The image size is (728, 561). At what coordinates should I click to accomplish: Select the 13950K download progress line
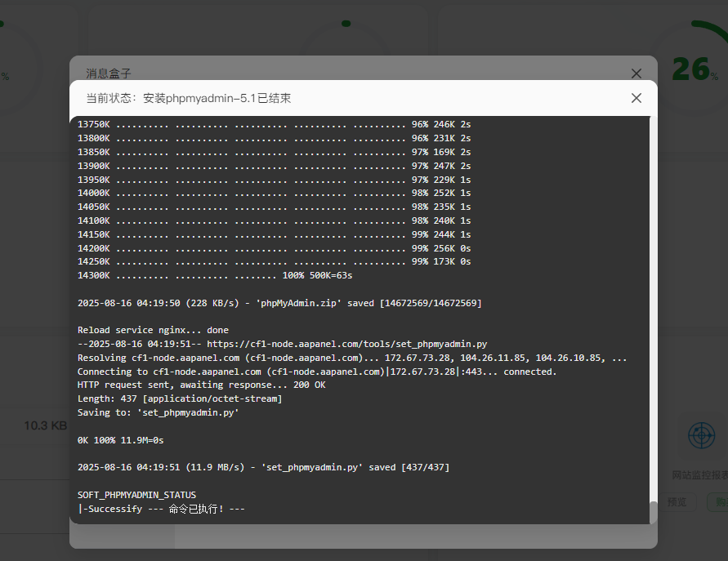click(274, 180)
